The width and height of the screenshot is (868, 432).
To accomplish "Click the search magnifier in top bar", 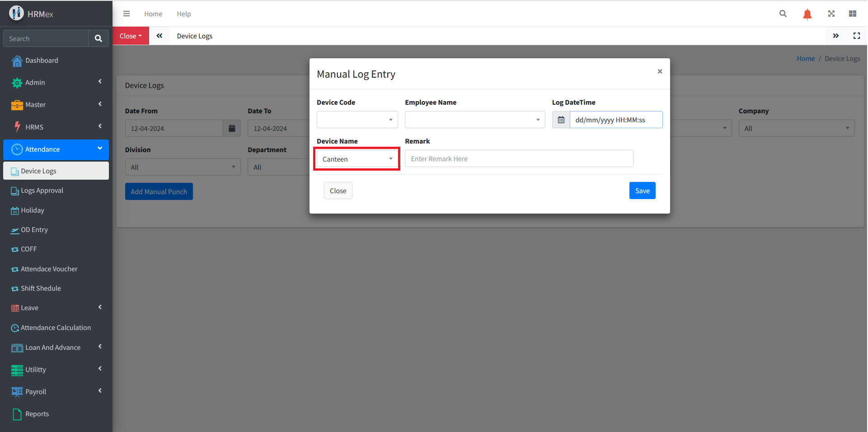I will pyautogui.click(x=783, y=14).
